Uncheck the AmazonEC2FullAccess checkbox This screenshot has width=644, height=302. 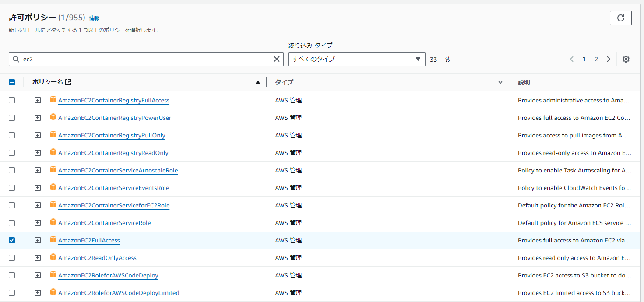pos(12,240)
